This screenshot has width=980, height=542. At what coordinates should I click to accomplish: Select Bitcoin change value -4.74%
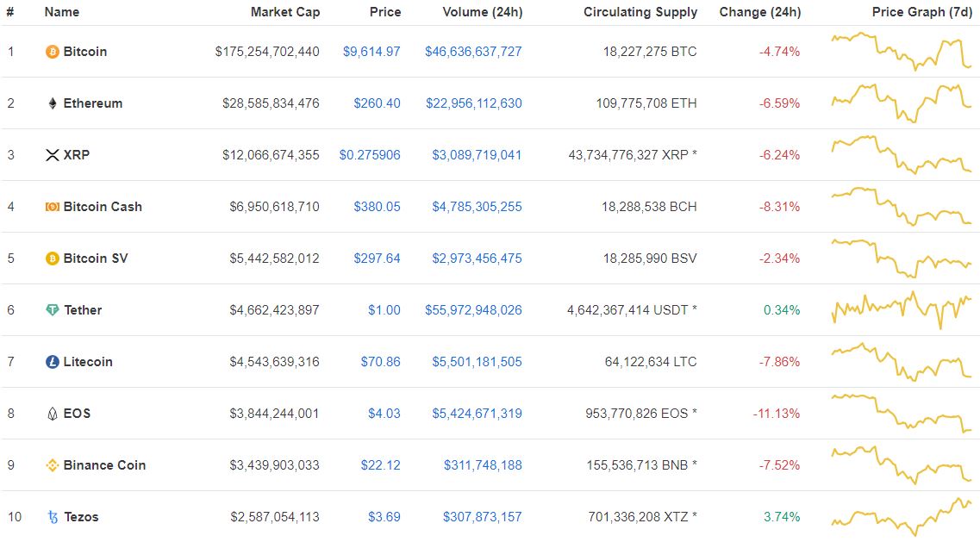[779, 51]
